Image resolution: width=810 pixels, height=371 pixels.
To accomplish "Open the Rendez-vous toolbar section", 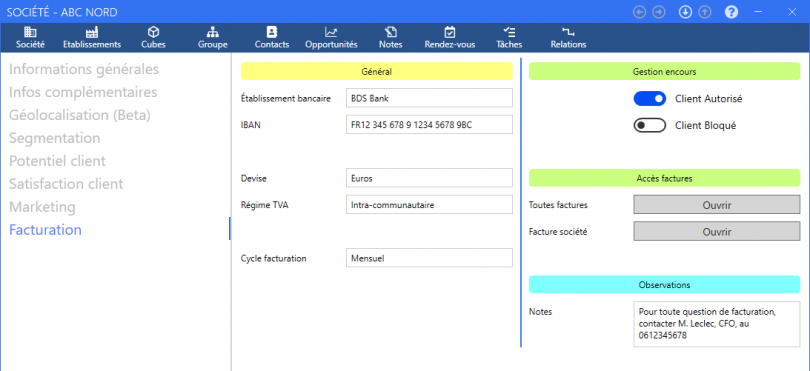I will click(x=450, y=38).
